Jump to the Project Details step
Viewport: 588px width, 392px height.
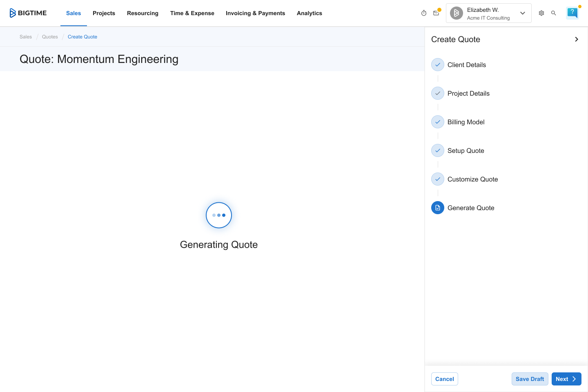468,93
